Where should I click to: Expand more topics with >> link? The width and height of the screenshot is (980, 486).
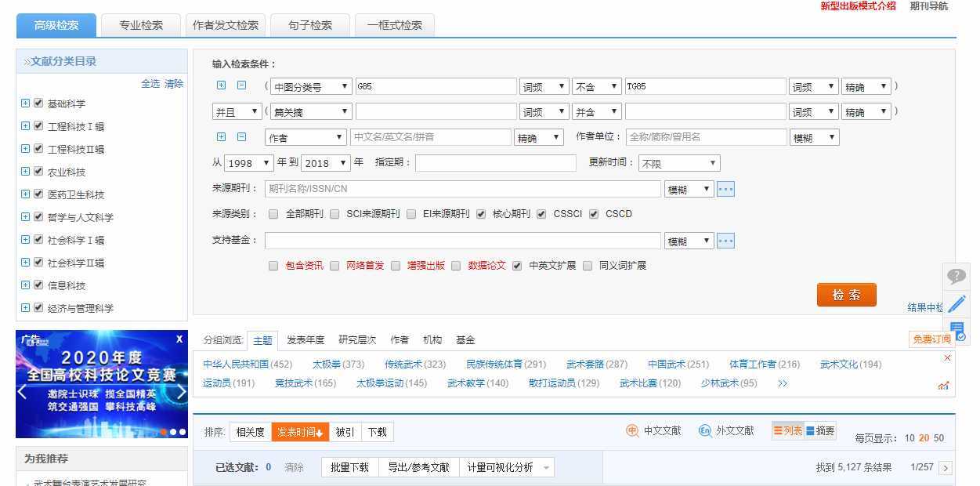point(783,383)
